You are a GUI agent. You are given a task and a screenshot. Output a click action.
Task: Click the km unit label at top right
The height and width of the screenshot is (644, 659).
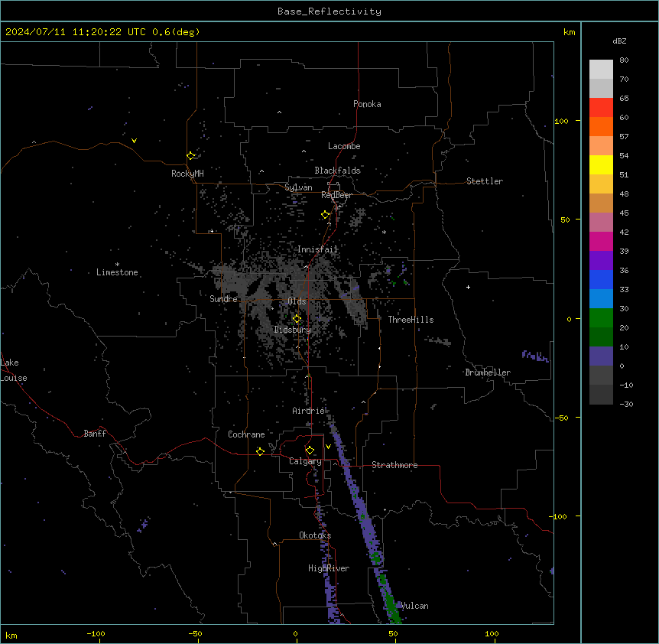(x=569, y=32)
